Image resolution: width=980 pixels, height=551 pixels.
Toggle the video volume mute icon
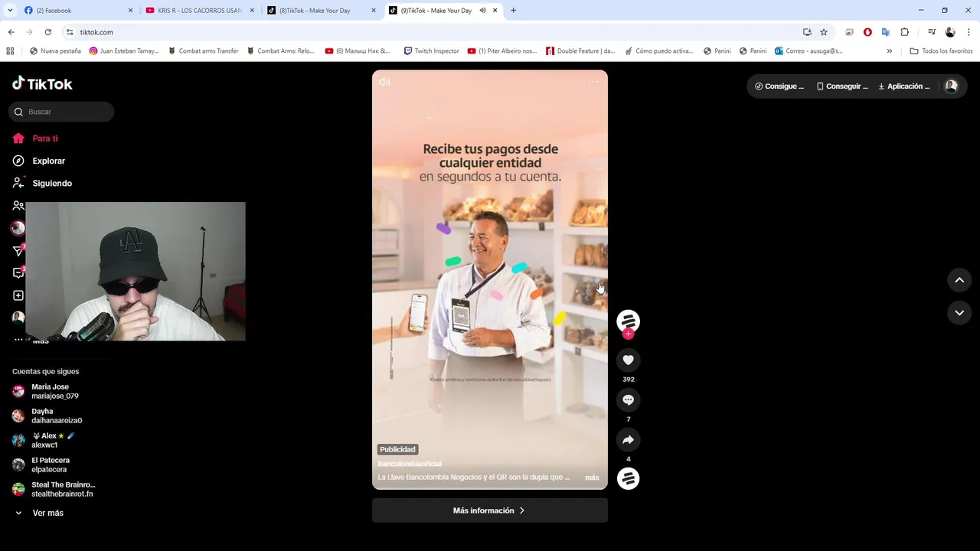pos(384,82)
